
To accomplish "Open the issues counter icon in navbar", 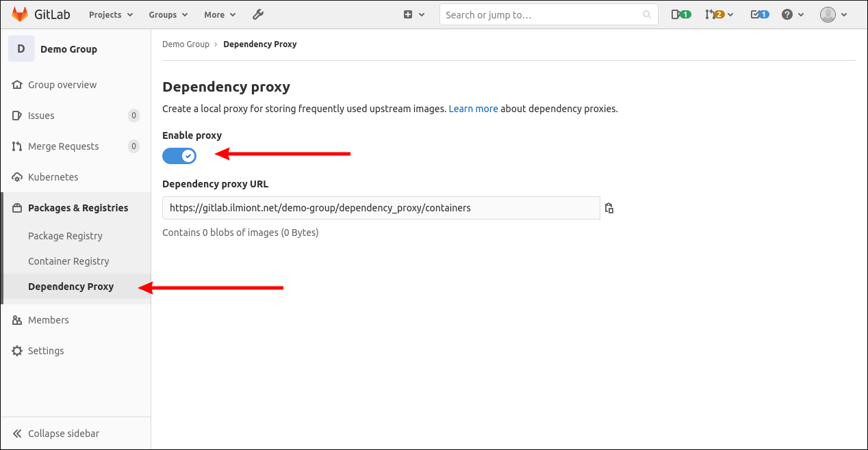I will pyautogui.click(x=680, y=14).
